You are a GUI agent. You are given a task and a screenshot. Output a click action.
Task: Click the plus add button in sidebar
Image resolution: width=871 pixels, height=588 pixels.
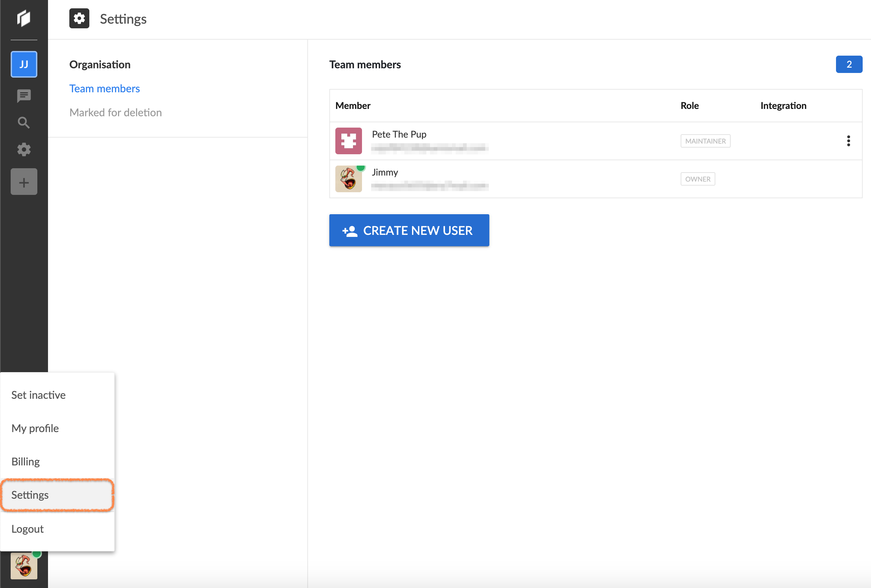click(x=24, y=182)
